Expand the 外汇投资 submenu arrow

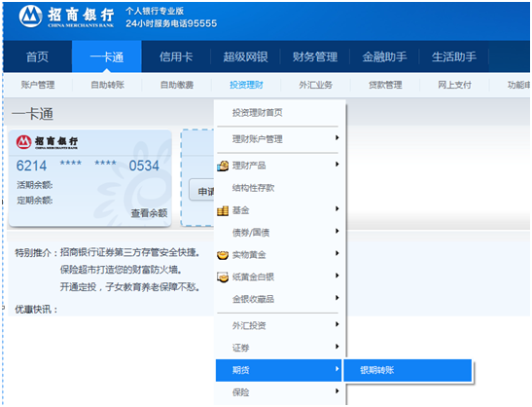pos(337,324)
